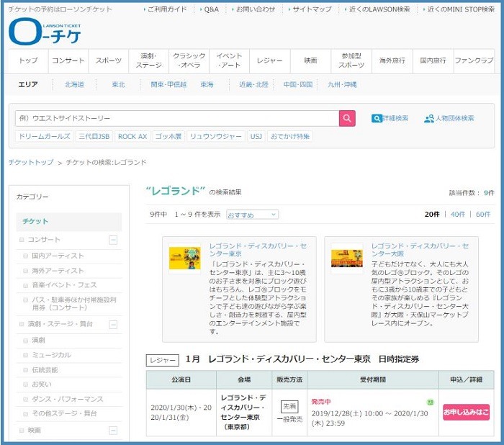Image resolution: width=504 pixels, height=445 pixels.
Task: Open 近くのLAWSON検索 header link
Action: point(379,9)
